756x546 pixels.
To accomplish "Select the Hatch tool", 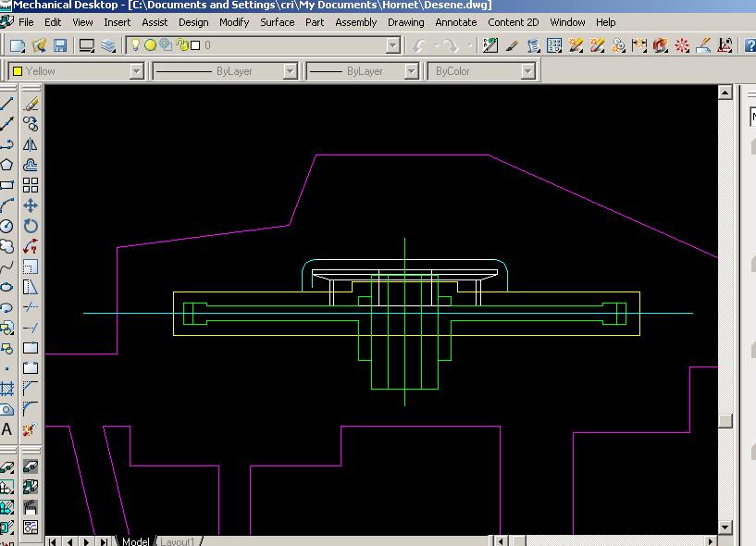I will pyautogui.click(x=6, y=389).
